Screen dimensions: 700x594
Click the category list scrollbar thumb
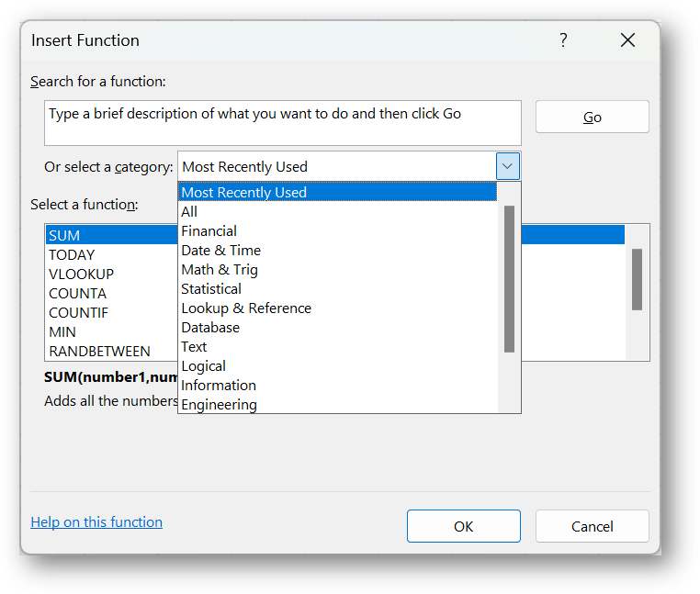509,279
